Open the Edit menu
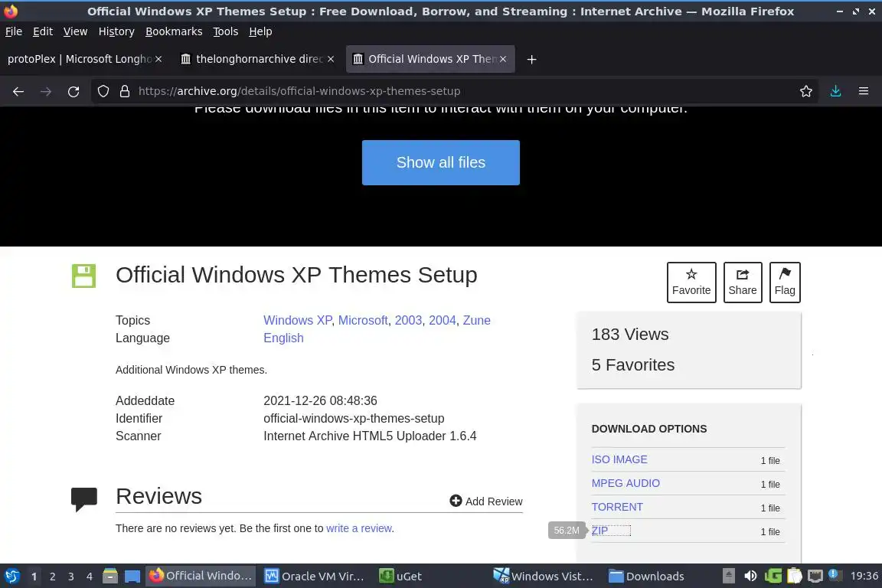 (x=43, y=31)
